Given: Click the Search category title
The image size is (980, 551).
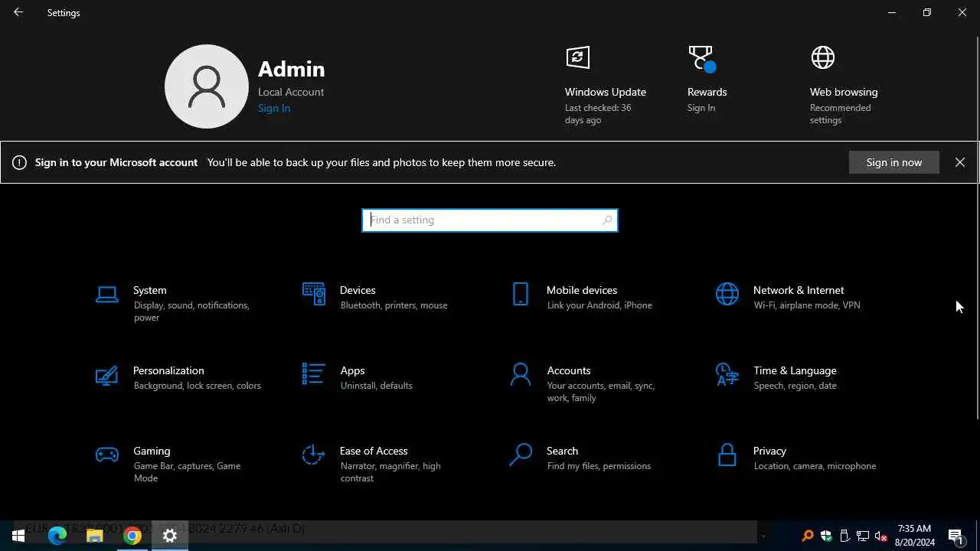Looking at the screenshot, I should 562,451.
